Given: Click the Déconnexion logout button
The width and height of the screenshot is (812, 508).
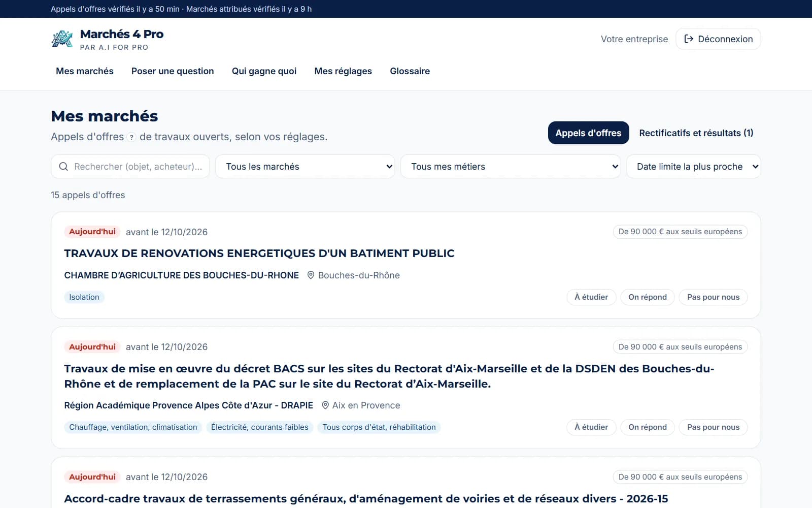Looking at the screenshot, I should [x=718, y=39].
